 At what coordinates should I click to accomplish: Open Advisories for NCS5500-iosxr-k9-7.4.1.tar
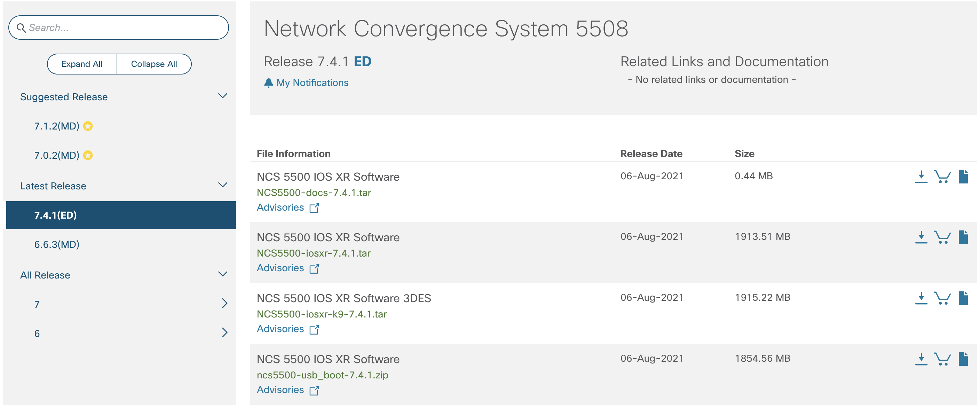click(280, 329)
